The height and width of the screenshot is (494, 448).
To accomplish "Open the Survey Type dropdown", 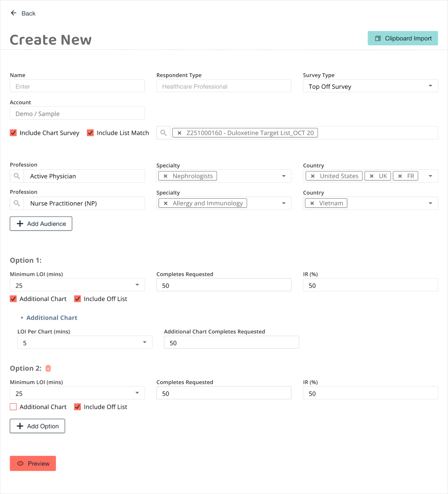I will click(370, 86).
